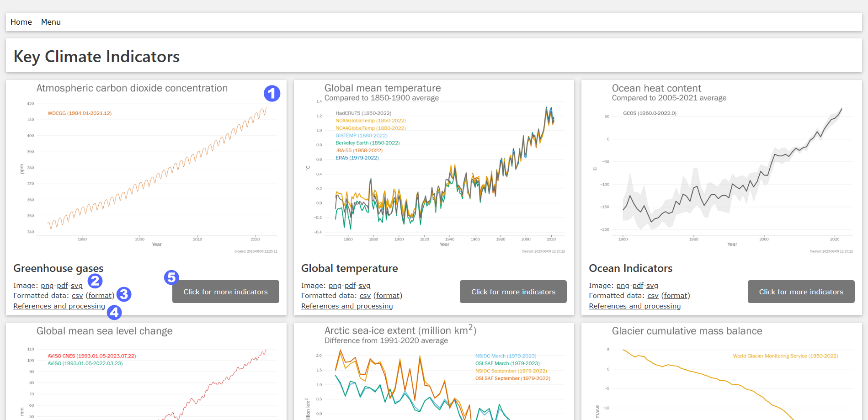Select the Ocean Indicators card title
The height and width of the screenshot is (420, 868).
(x=630, y=268)
